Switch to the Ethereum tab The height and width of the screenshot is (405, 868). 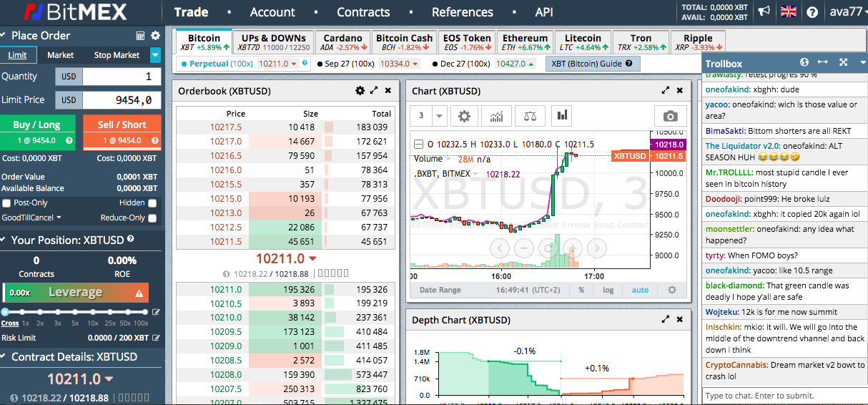(525, 42)
